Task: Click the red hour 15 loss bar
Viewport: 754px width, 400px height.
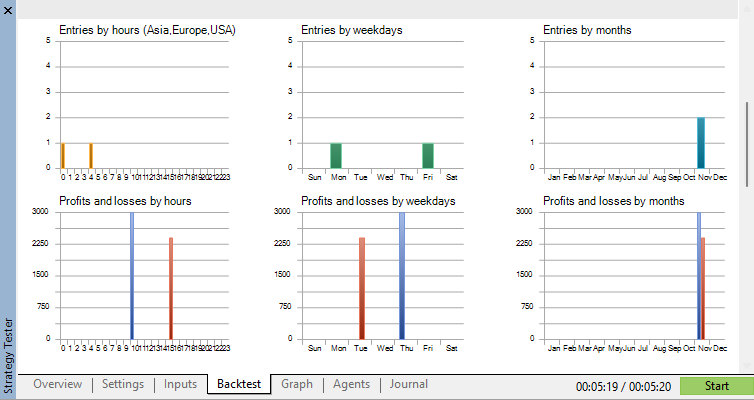Action: point(171,288)
